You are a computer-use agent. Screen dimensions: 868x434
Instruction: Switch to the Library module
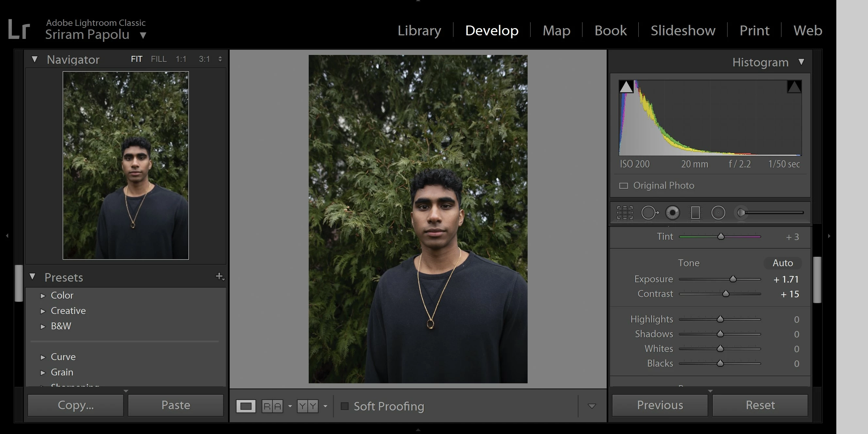coord(419,30)
